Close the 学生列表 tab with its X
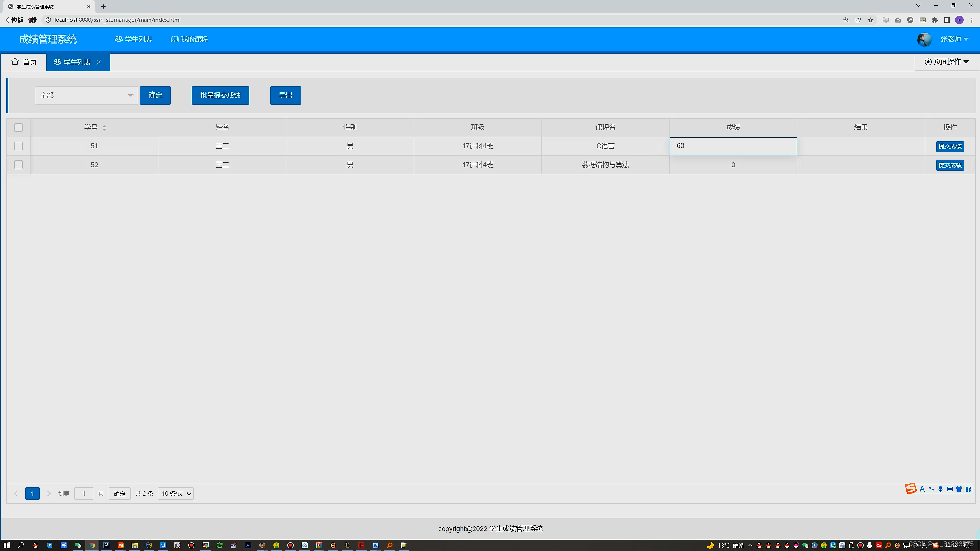This screenshot has height=551, width=980. (99, 62)
